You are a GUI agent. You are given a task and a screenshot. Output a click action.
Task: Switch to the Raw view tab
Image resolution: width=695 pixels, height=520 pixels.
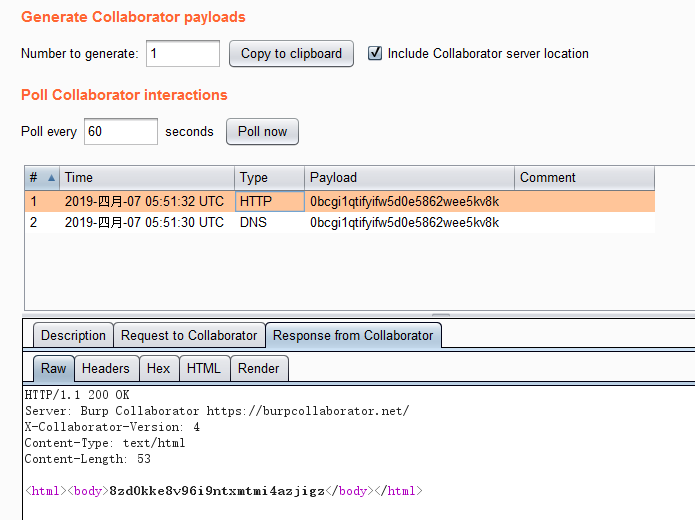[54, 369]
